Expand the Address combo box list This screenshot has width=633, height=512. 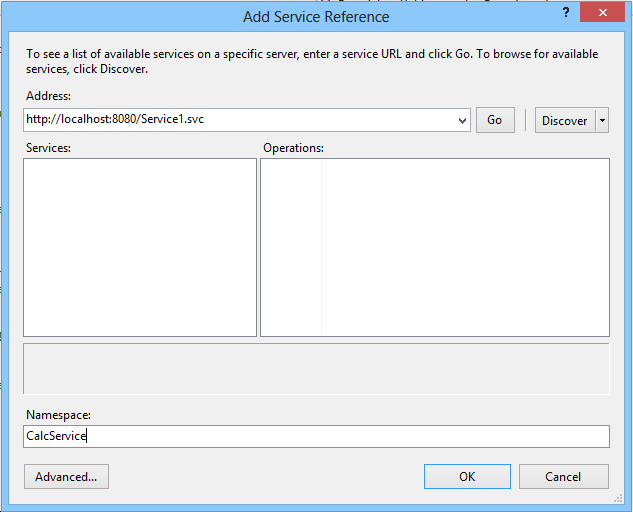tap(462, 120)
